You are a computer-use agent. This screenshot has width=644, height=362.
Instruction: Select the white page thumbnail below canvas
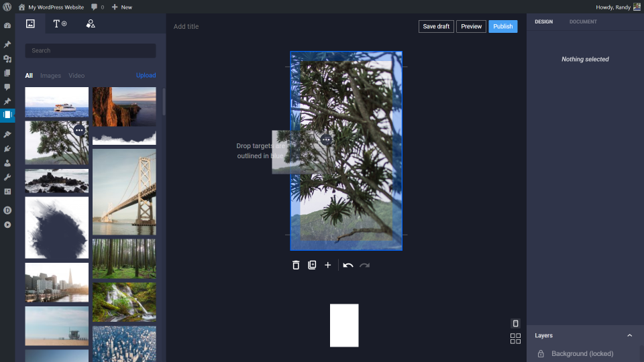[344, 326]
